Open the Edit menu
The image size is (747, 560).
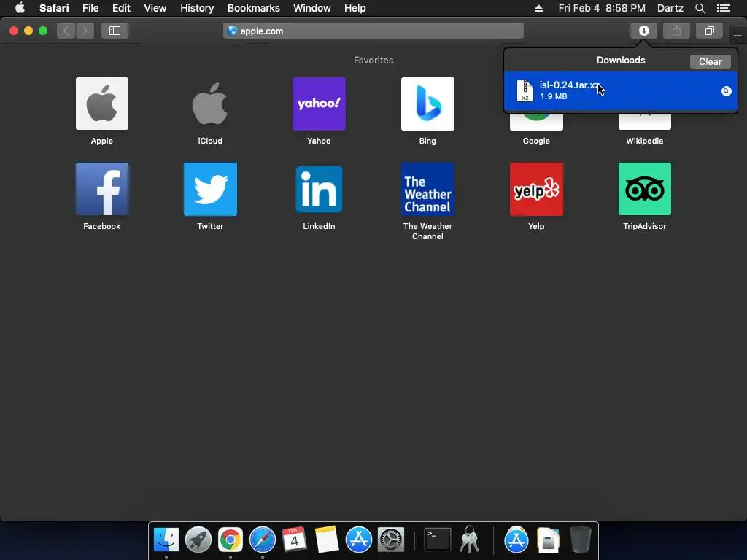121,8
